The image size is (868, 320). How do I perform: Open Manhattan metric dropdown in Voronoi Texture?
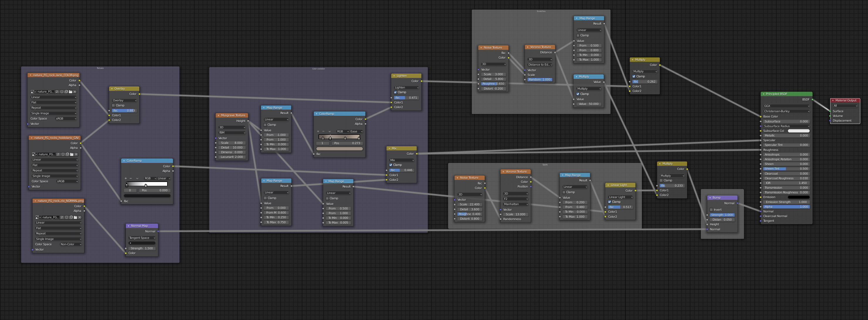tap(516, 204)
